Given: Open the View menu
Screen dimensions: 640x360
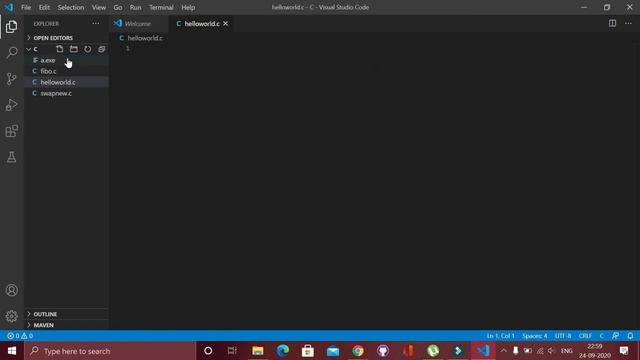Looking at the screenshot, I should click(99, 7).
